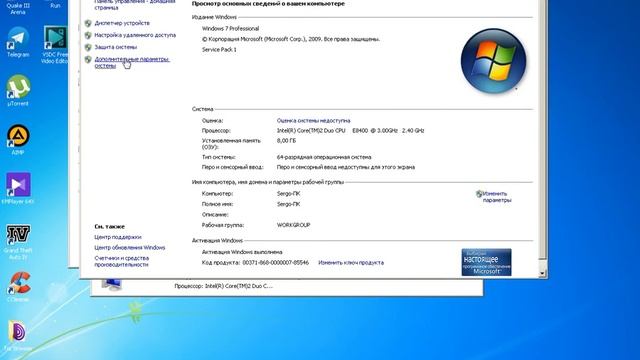The height and width of the screenshot is (360, 640).
Task: Click the Процессор text in the background window
Action: point(223,286)
